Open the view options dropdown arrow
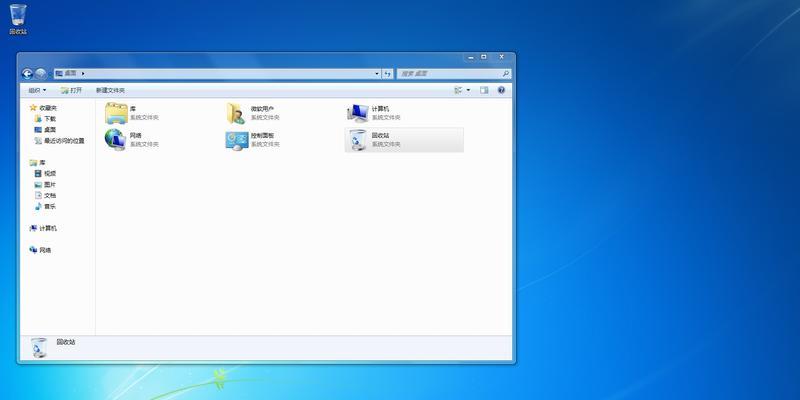Image resolution: width=800 pixels, height=400 pixels. coord(468,90)
